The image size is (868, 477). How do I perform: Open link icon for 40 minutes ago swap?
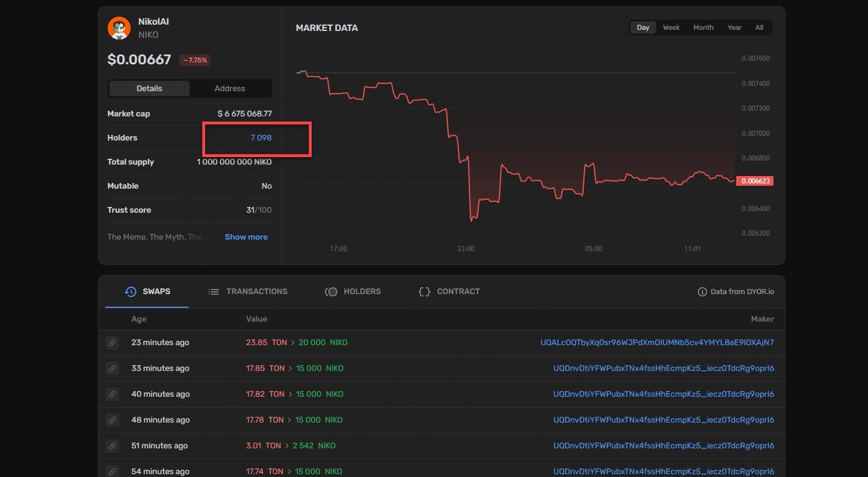(112, 394)
